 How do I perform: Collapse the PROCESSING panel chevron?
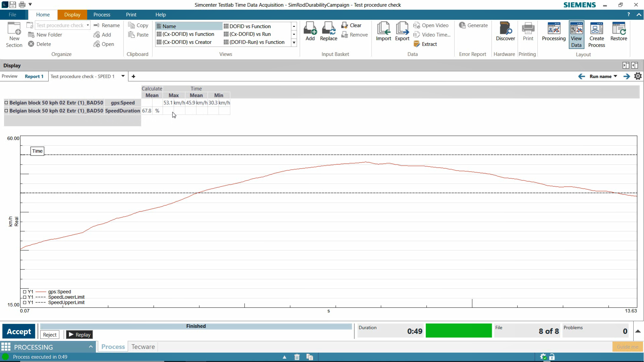(x=91, y=347)
